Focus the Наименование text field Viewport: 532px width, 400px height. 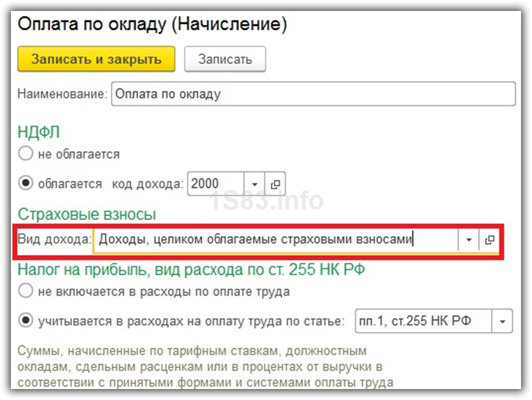(313, 94)
